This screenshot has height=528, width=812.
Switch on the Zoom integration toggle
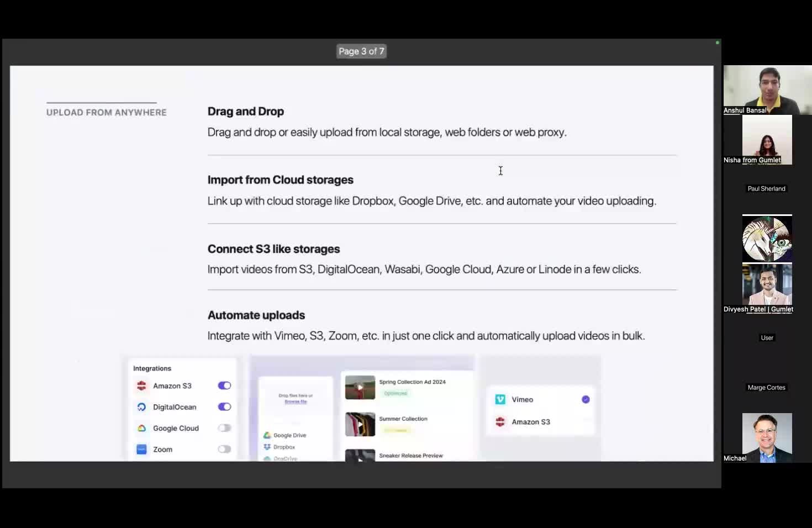pyautogui.click(x=224, y=449)
